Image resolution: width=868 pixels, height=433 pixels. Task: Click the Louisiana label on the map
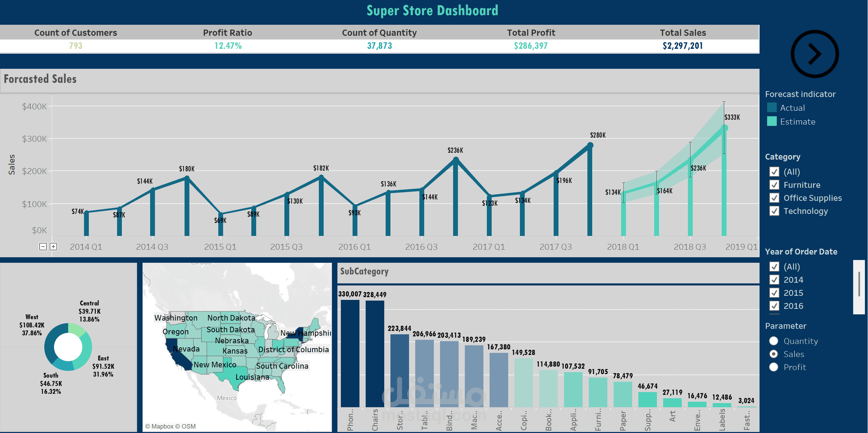coord(252,377)
